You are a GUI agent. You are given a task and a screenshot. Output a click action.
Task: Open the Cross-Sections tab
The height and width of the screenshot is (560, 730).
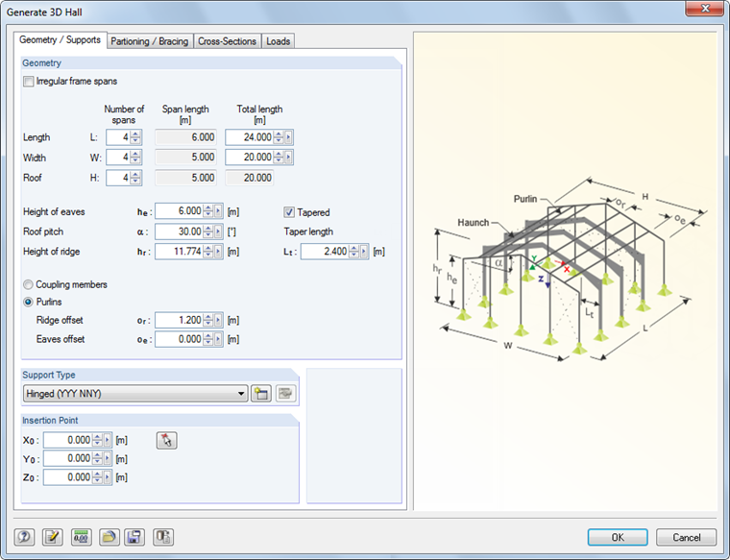pos(228,41)
